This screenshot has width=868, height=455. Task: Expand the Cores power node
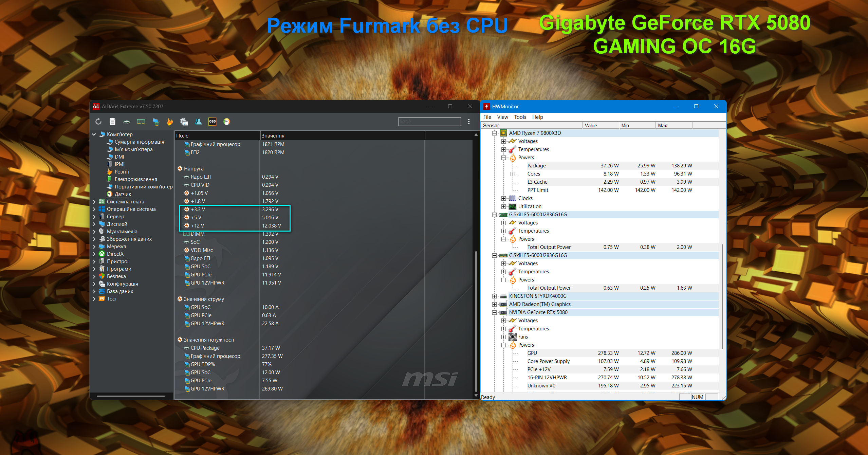pos(513,174)
